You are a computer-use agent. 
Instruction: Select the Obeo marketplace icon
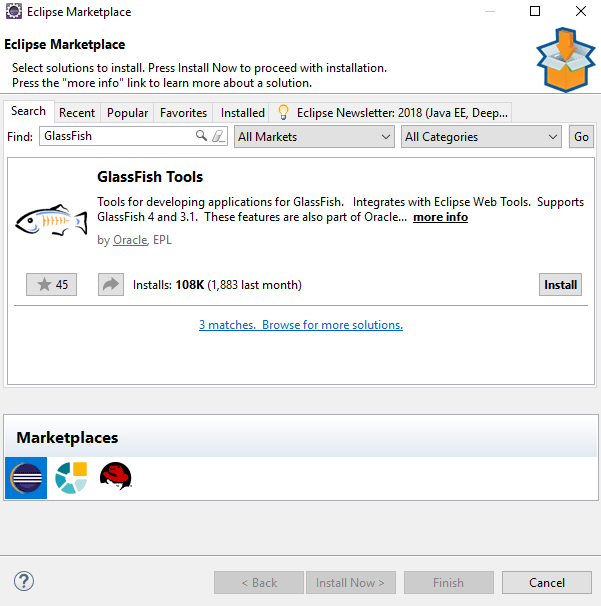pyautogui.click(x=71, y=478)
